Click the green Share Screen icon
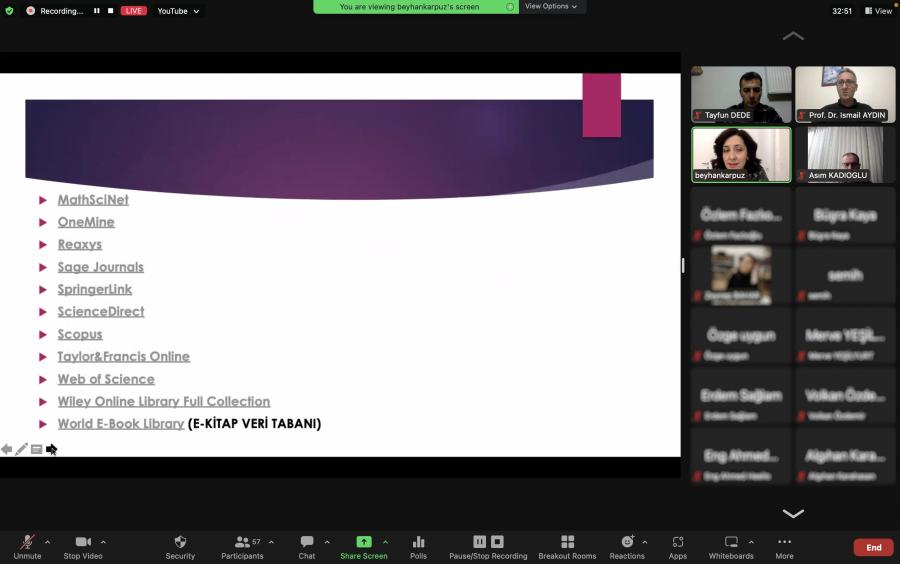Image resolution: width=900 pixels, height=564 pixels. [364, 542]
